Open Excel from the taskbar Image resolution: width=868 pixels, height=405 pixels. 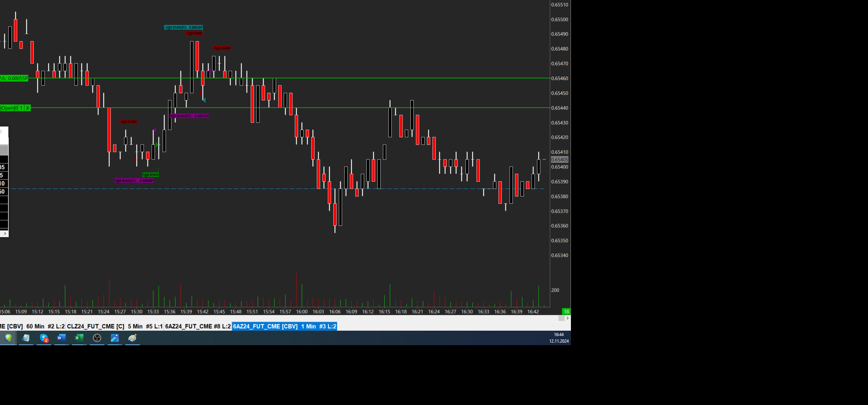(x=79, y=338)
